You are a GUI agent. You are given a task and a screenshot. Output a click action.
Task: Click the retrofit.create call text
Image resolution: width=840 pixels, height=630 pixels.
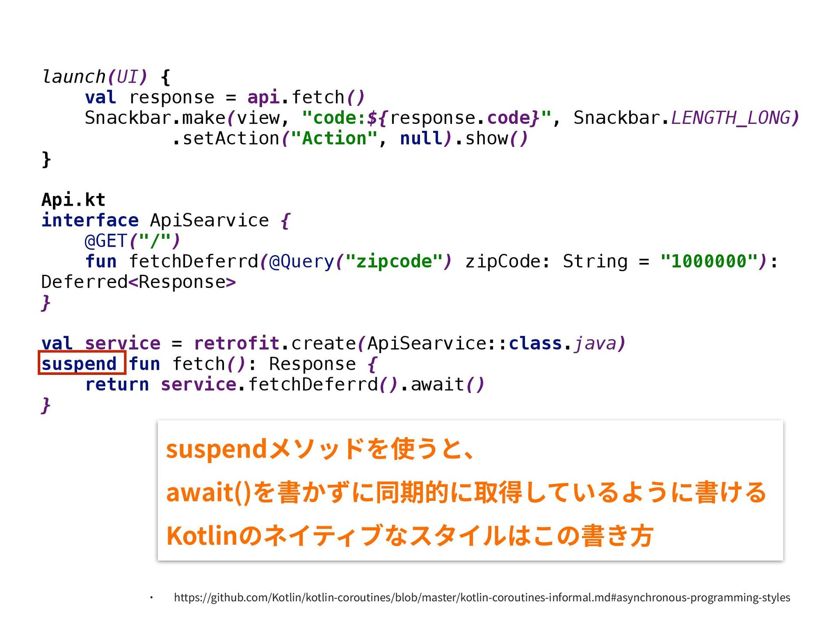[x=275, y=343]
